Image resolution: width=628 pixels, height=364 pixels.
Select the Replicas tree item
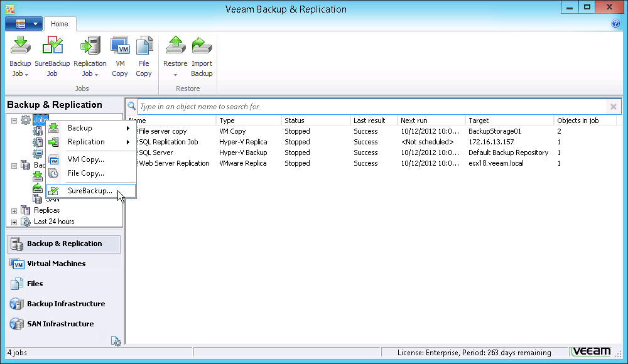pos(47,210)
